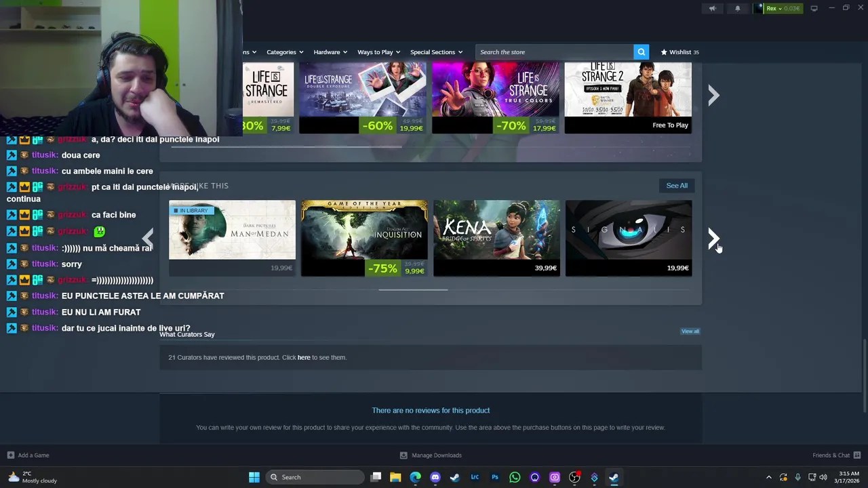This screenshot has height=488, width=868.
Task: Follow the 'here' curators link
Action: pyautogui.click(x=304, y=357)
